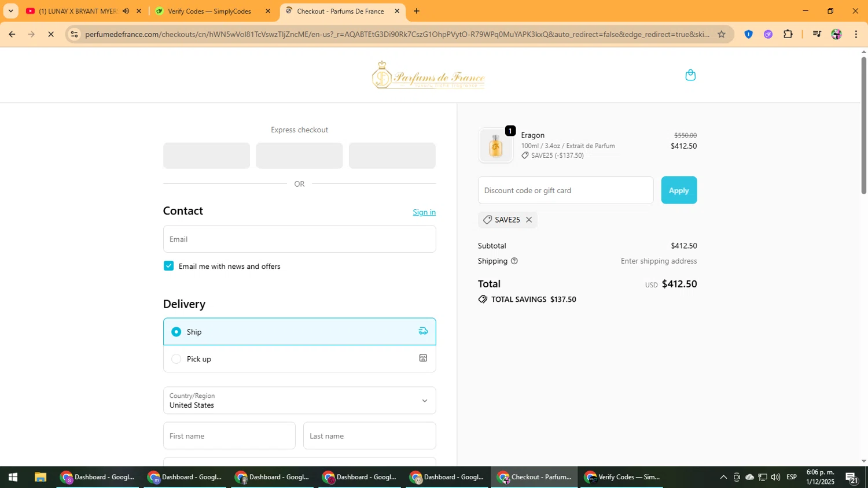Switch to first Dashboard Google taskbar window

click(98, 477)
